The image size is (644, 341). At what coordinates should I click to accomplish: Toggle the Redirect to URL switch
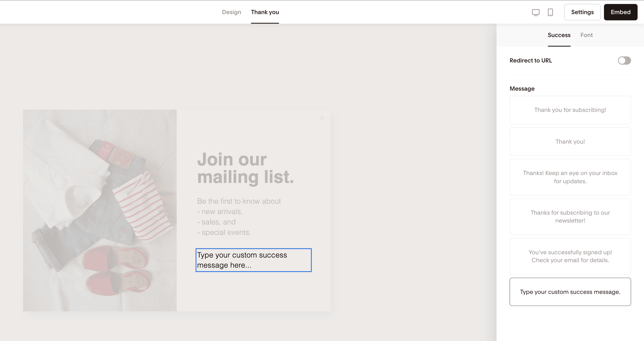pyautogui.click(x=624, y=60)
